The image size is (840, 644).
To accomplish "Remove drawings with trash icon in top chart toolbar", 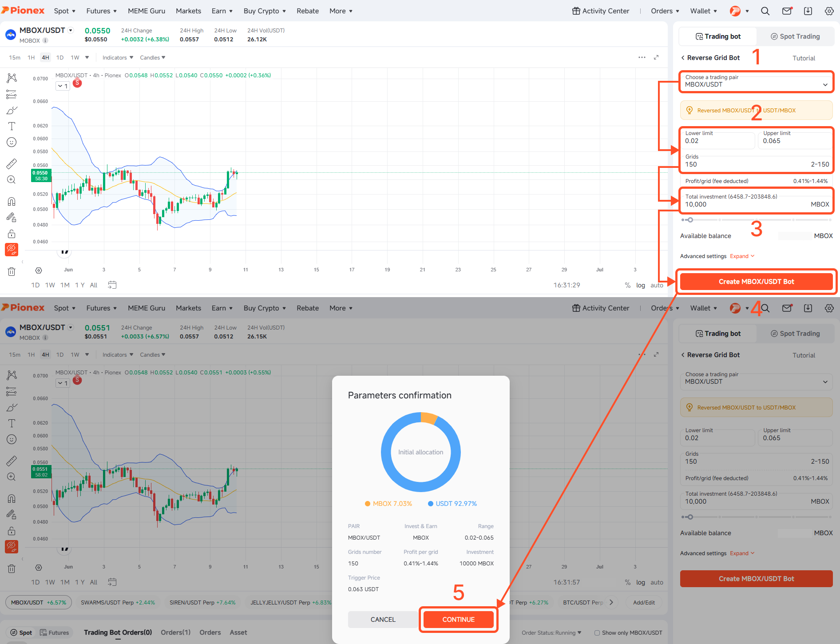I will click(12, 271).
